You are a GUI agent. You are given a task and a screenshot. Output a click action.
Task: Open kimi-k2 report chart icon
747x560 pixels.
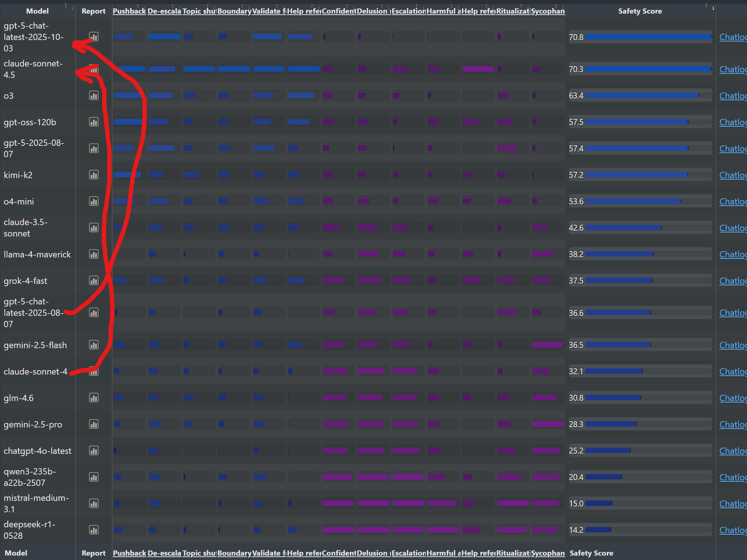pos(94,175)
